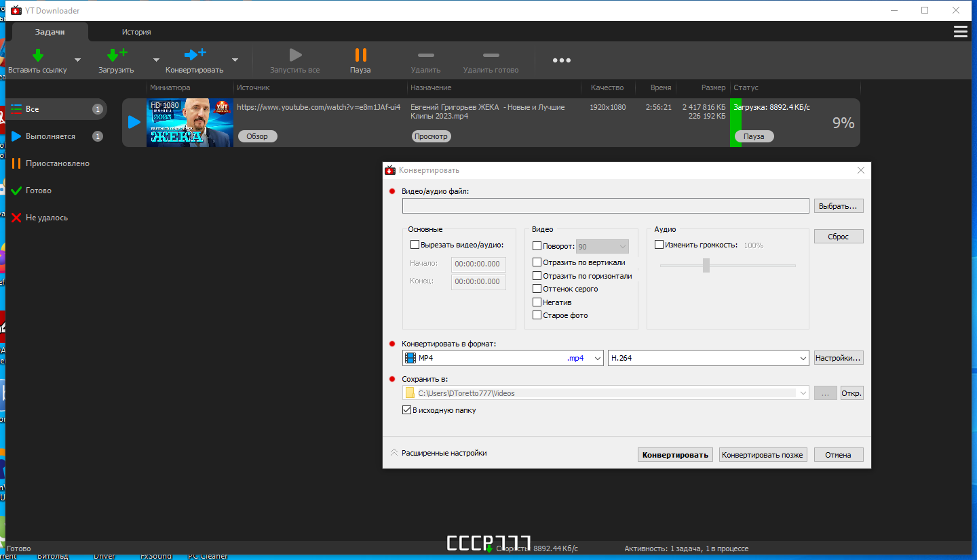977x560 pixels.
Task: Click the Выбрать... file button
Action: (x=839, y=206)
